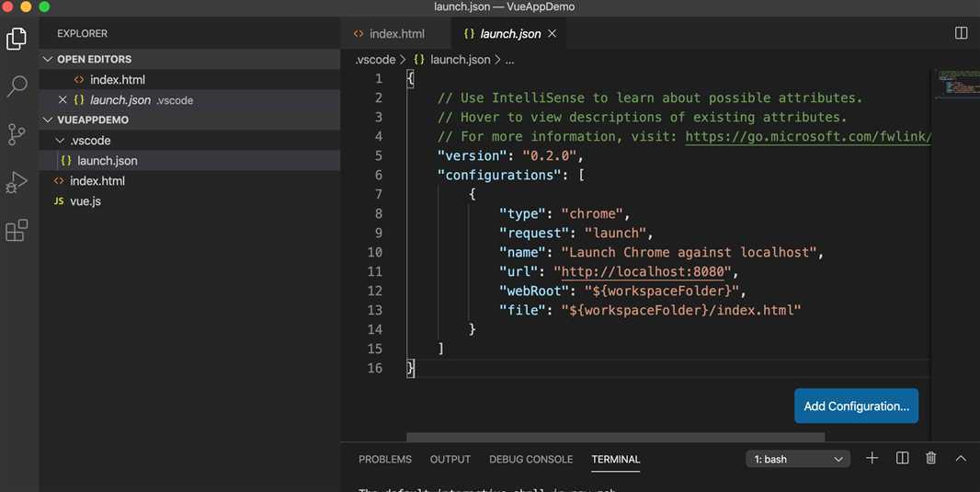Viewport: 980px width, 492px height.
Task: Open the 1: bash terminal selector dropdown
Action: tap(798, 459)
